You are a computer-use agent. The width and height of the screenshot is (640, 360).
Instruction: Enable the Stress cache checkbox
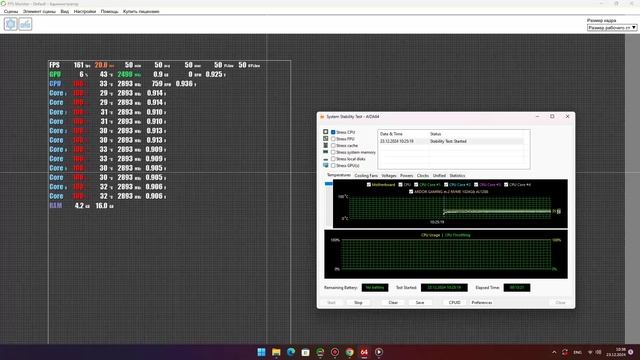click(333, 146)
